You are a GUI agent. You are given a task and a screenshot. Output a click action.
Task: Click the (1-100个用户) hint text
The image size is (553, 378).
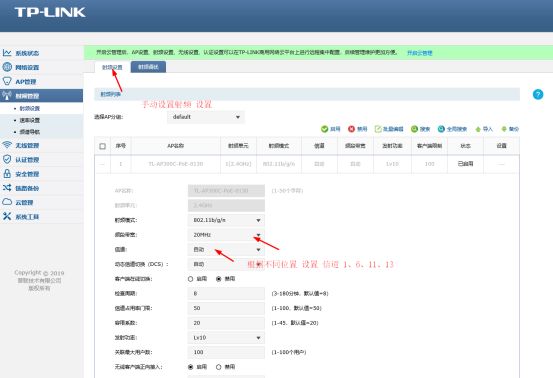pos(289,352)
